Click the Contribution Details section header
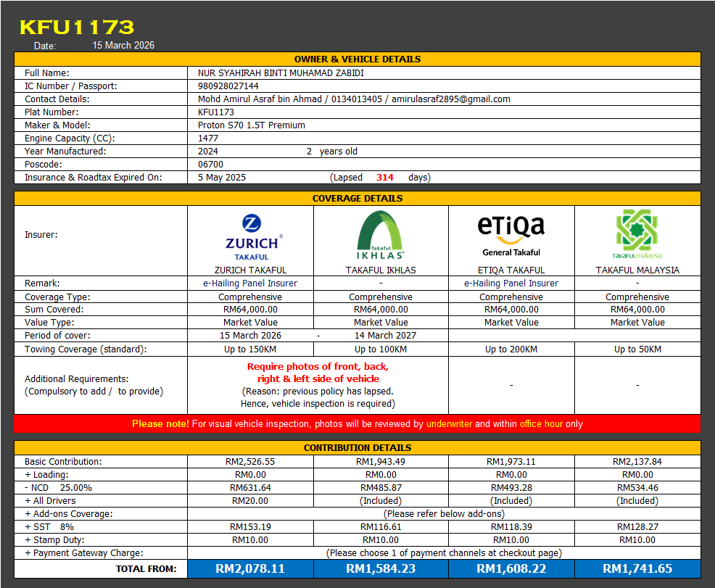 [x=357, y=448]
